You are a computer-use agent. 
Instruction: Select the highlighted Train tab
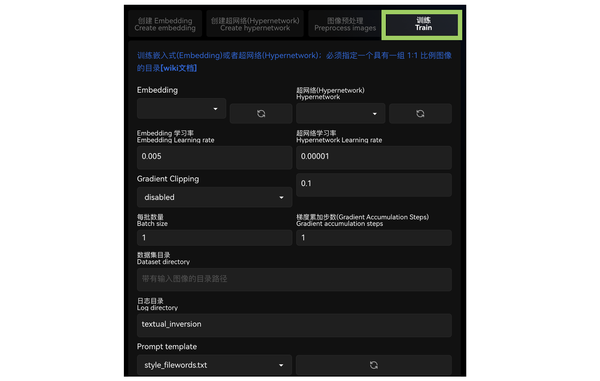(x=423, y=24)
